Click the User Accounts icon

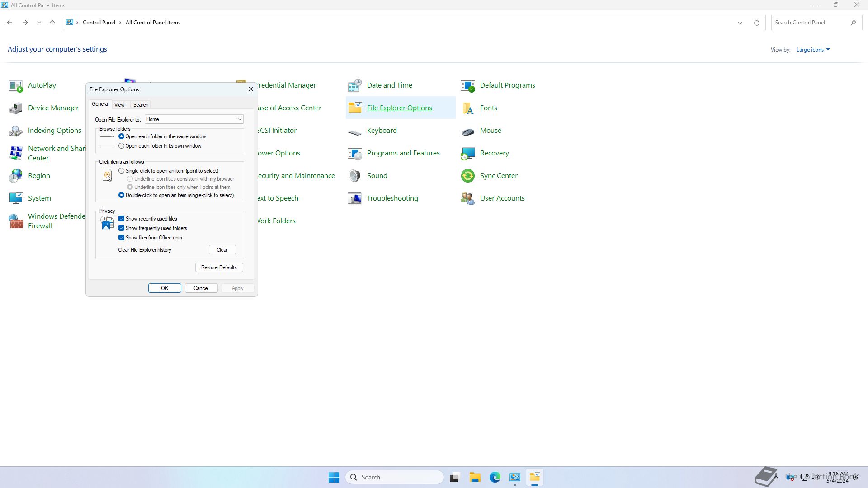(x=468, y=198)
